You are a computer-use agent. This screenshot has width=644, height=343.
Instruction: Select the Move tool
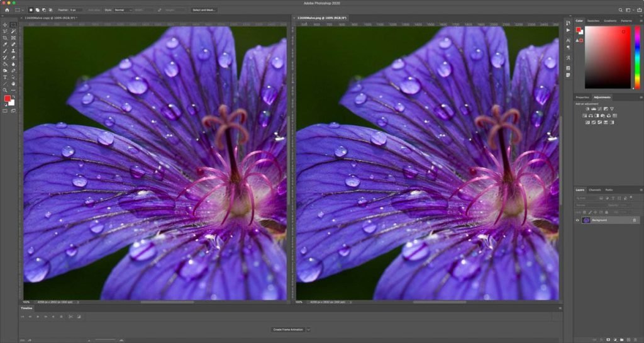(x=6, y=25)
